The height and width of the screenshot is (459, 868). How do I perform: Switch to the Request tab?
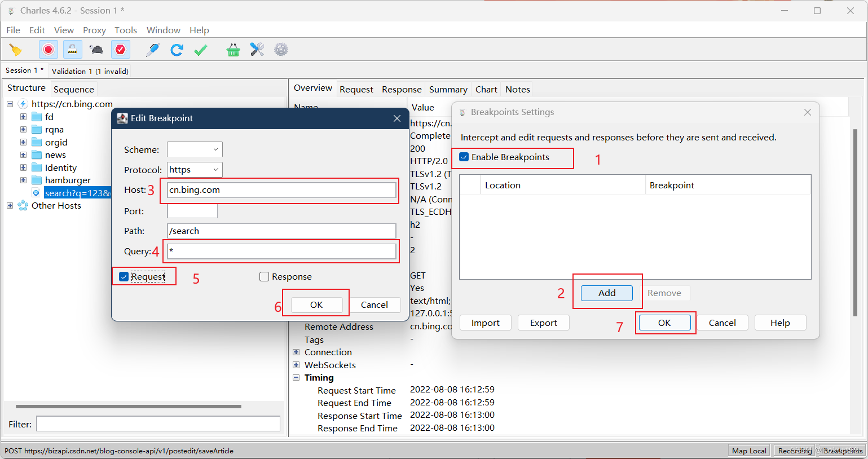(x=356, y=89)
